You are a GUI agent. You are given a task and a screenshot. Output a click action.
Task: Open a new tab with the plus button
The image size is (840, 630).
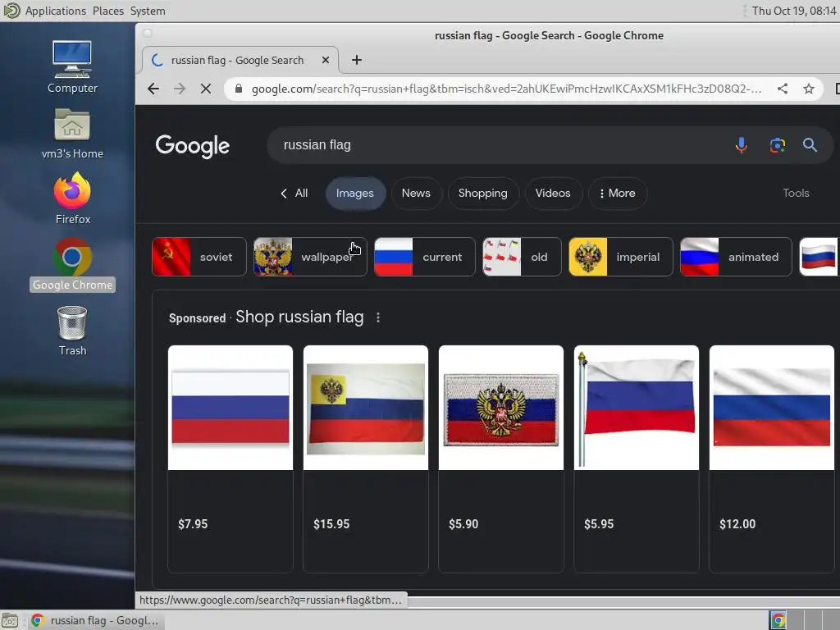357,60
